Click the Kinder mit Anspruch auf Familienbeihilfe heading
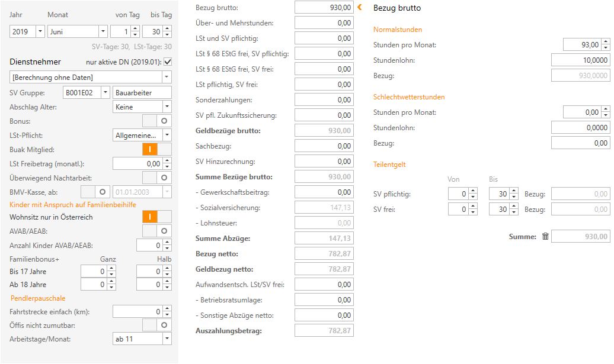This screenshot has height=364, width=614. coord(73,204)
